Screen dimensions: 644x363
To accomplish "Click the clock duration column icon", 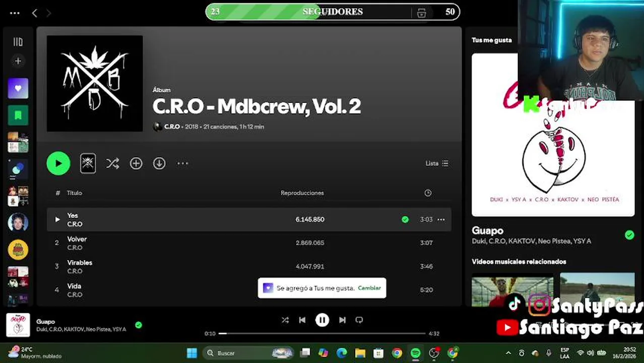I will [x=428, y=193].
